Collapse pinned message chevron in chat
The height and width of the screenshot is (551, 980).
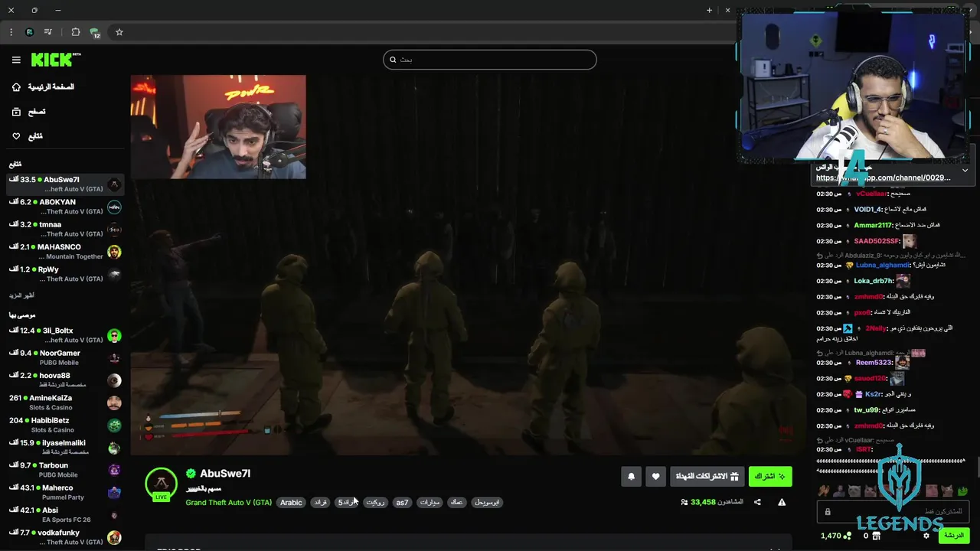tap(965, 171)
